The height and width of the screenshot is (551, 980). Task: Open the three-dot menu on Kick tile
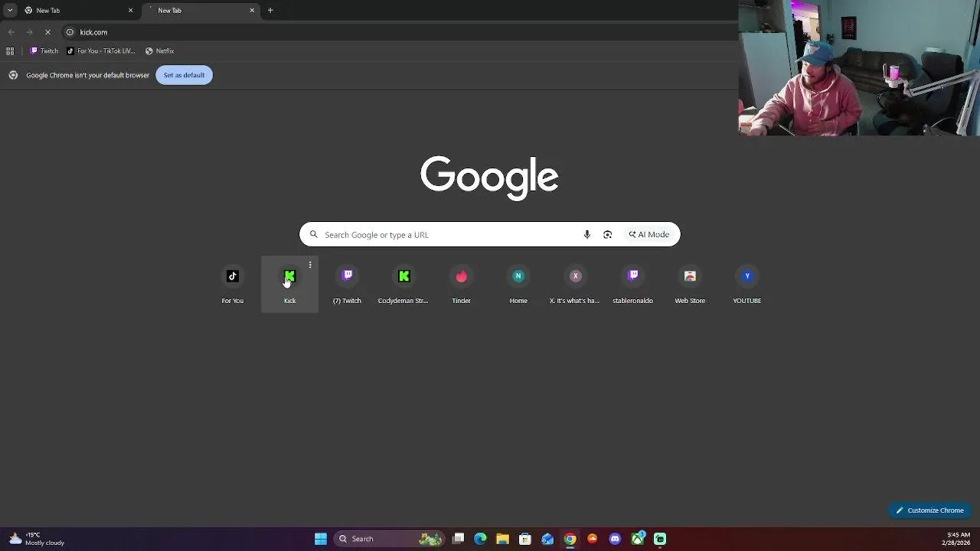tap(310, 266)
